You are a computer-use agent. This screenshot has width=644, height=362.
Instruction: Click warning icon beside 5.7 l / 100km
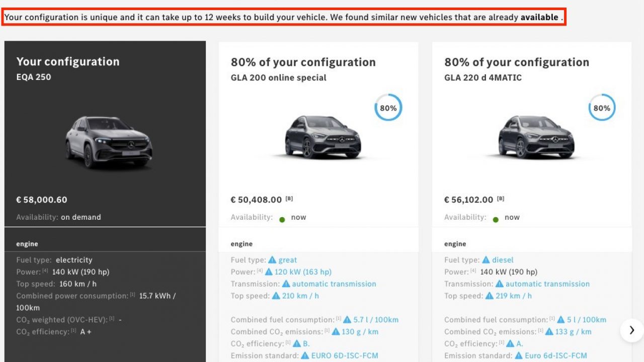click(x=347, y=320)
